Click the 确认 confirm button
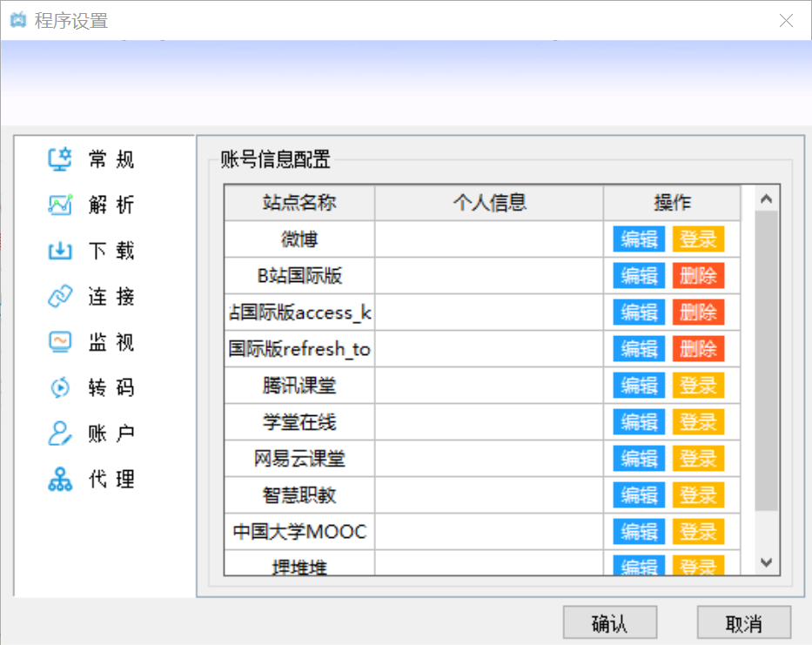Viewport: 812px width, 645px height. (610, 622)
